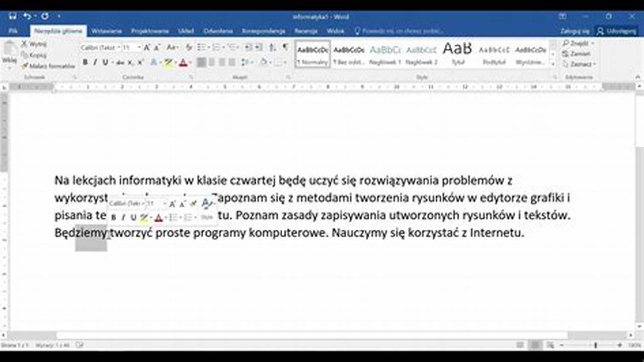
Task: Click Zaloguj się sign-in link
Action: (574, 31)
